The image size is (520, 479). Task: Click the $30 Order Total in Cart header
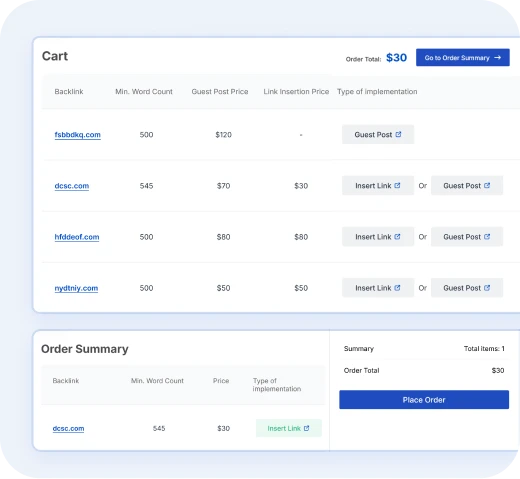pos(396,58)
